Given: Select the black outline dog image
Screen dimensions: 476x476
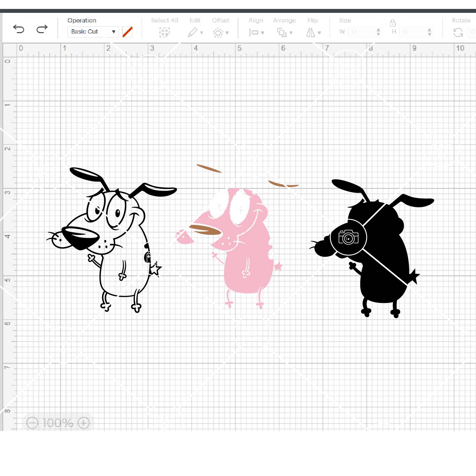Looking at the screenshot, I should [111, 240].
